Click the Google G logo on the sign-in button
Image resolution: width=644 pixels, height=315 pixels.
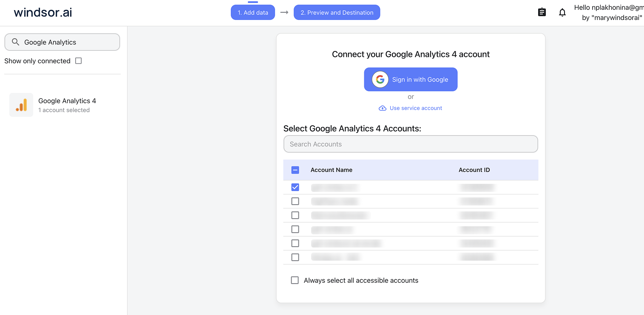coord(380,79)
